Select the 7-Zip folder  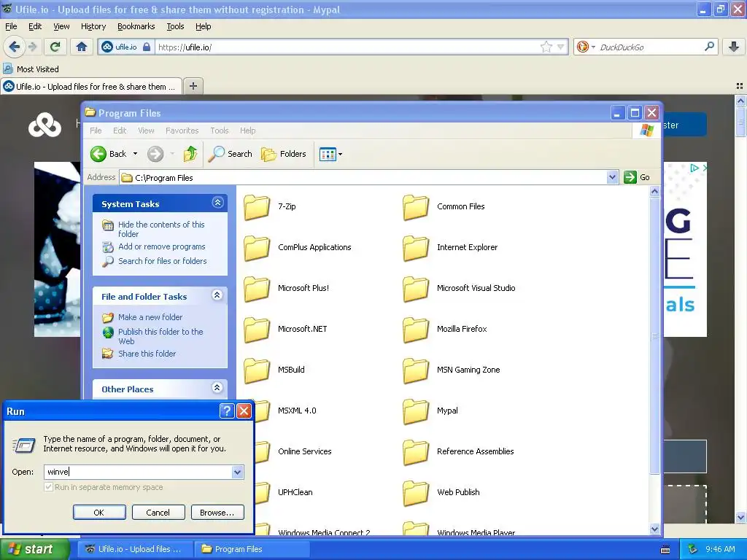click(x=270, y=207)
